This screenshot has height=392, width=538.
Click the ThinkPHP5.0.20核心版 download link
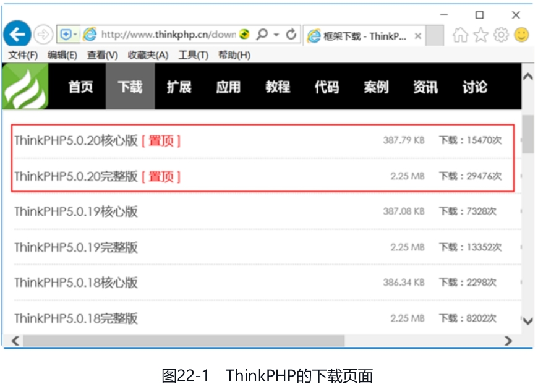76,140
